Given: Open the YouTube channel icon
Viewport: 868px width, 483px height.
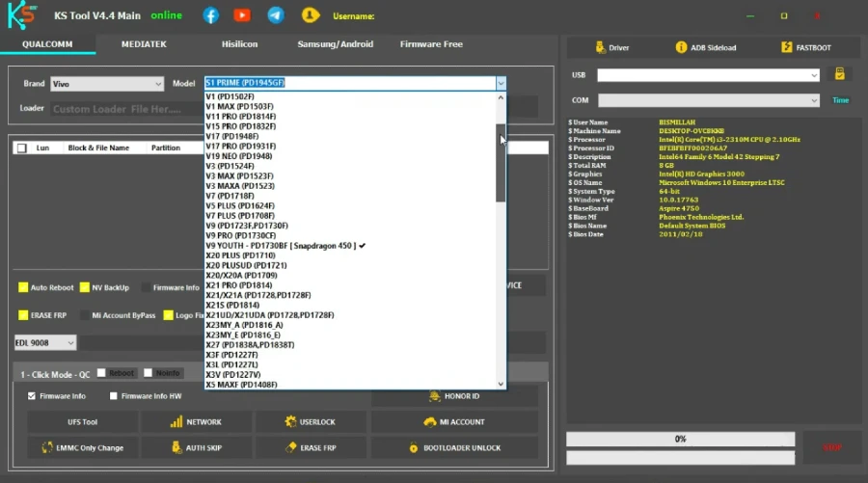Looking at the screenshot, I should tap(242, 15).
